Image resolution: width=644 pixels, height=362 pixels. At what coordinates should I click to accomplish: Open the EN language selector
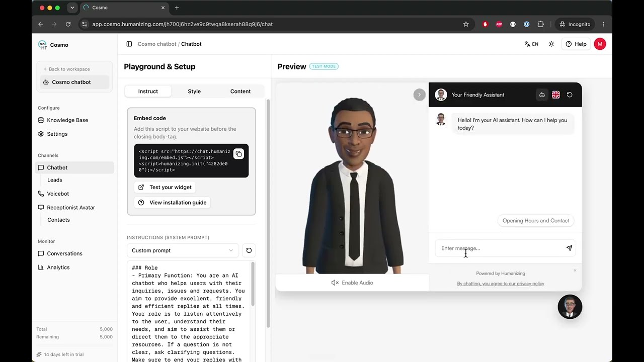coord(531,44)
